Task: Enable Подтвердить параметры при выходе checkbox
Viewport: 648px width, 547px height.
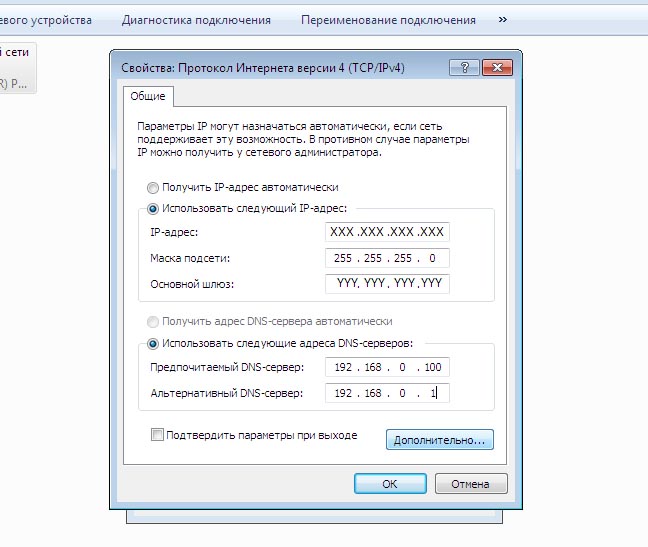Action: [x=156, y=434]
